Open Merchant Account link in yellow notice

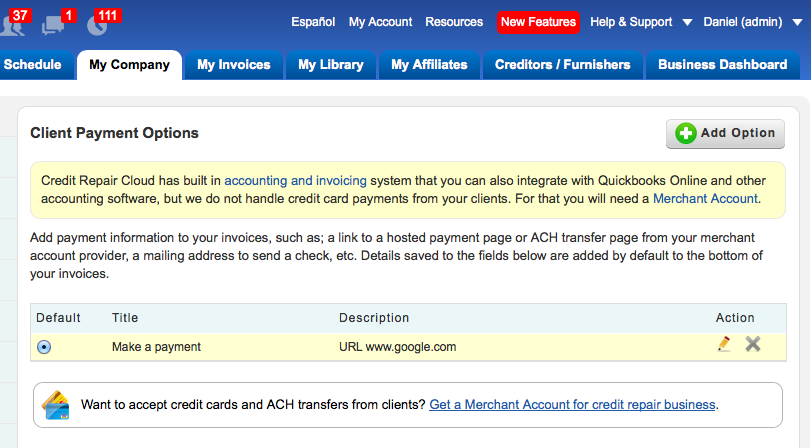[705, 199]
